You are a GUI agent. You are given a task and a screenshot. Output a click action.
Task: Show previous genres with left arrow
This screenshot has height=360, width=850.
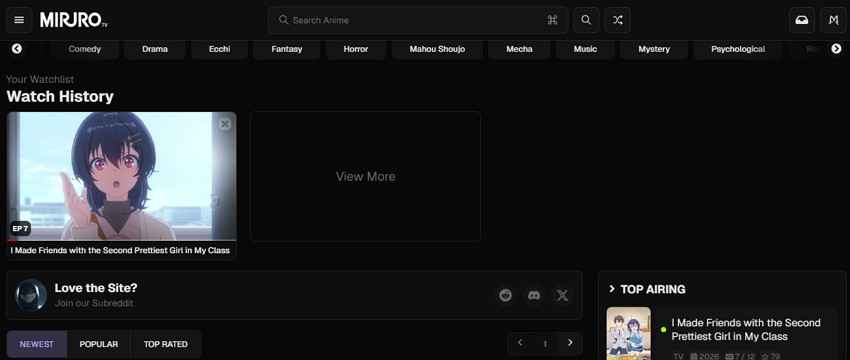tap(17, 49)
